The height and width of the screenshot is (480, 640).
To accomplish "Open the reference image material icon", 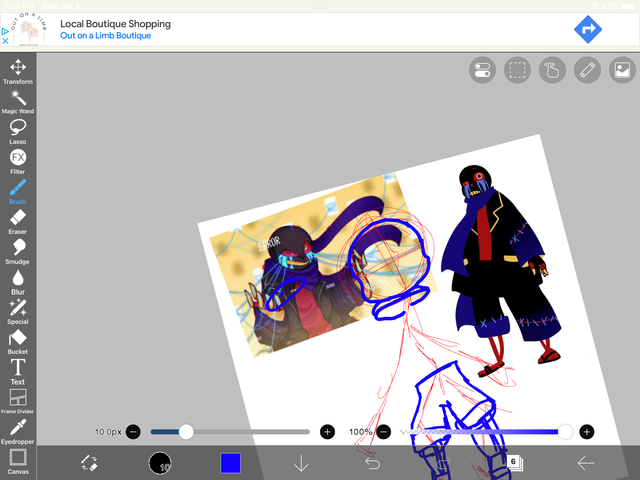I will click(622, 70).
